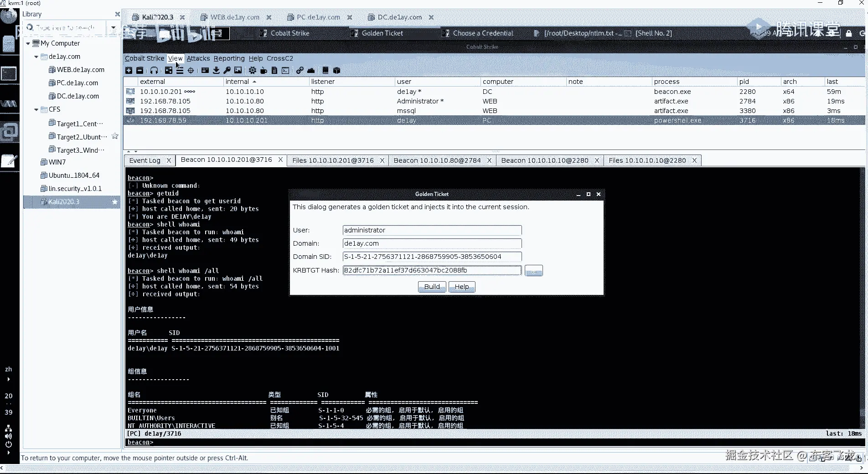
Task: Click the User input field
Action: 432,230
